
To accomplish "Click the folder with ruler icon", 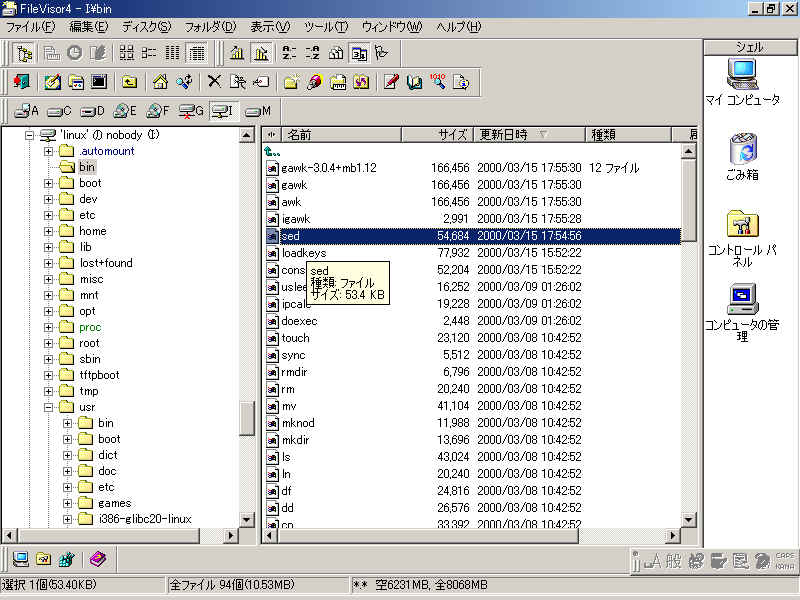I will click(x=338, y=82).
